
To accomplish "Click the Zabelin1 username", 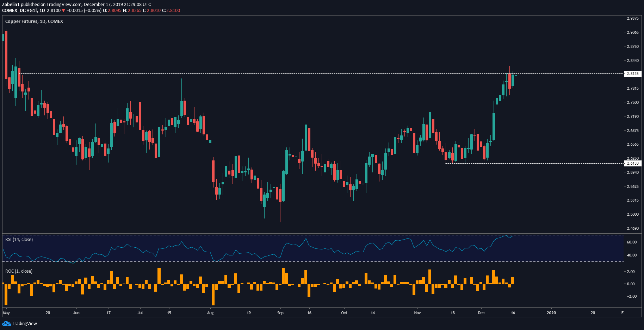I will (11, 4).
